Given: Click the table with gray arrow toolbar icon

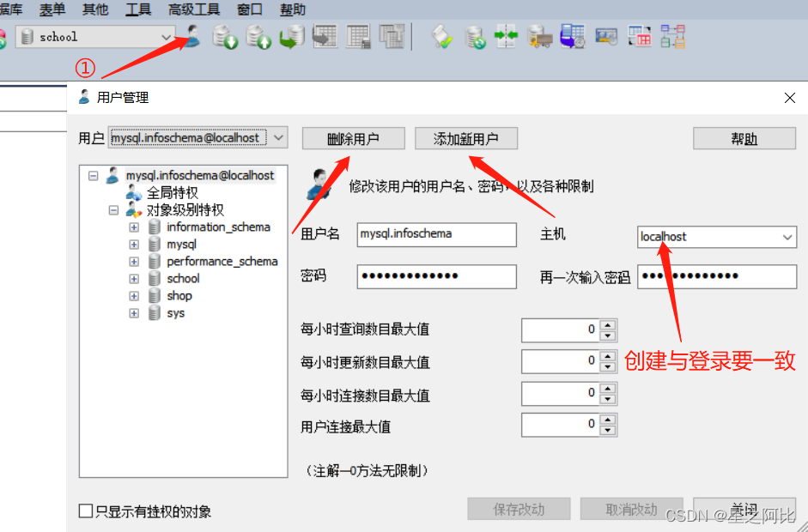Looking at the screenshot, I should (325, 37).
